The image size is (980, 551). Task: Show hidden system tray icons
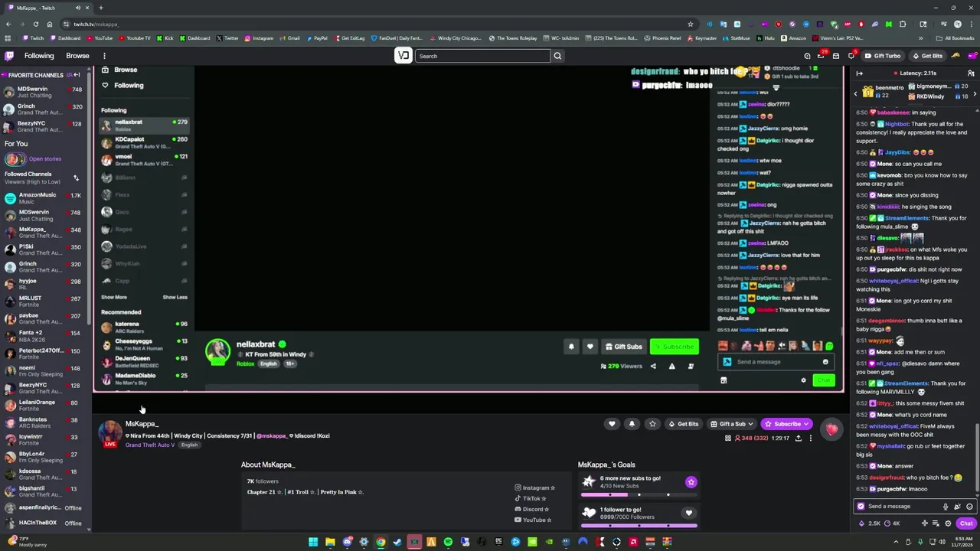coord(897,542)
